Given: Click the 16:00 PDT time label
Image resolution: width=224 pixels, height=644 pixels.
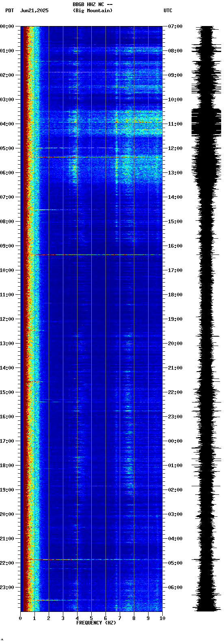Looking at the screenshot, I should [7, 417].
